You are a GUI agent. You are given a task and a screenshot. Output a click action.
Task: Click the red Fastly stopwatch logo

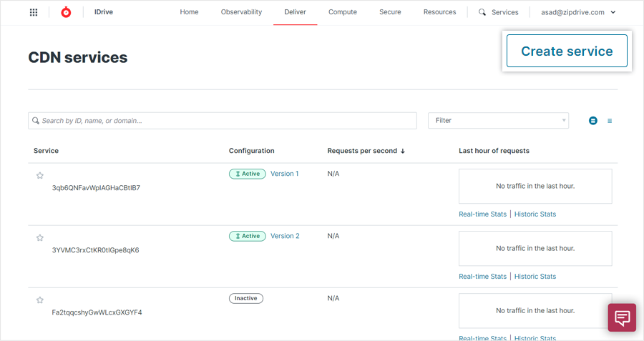(66, 12)
